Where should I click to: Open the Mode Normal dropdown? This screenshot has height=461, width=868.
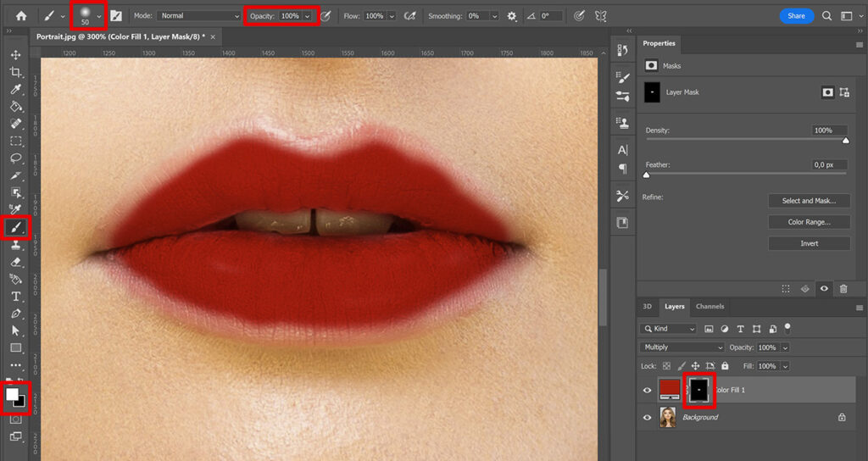[x=198, y=16]
